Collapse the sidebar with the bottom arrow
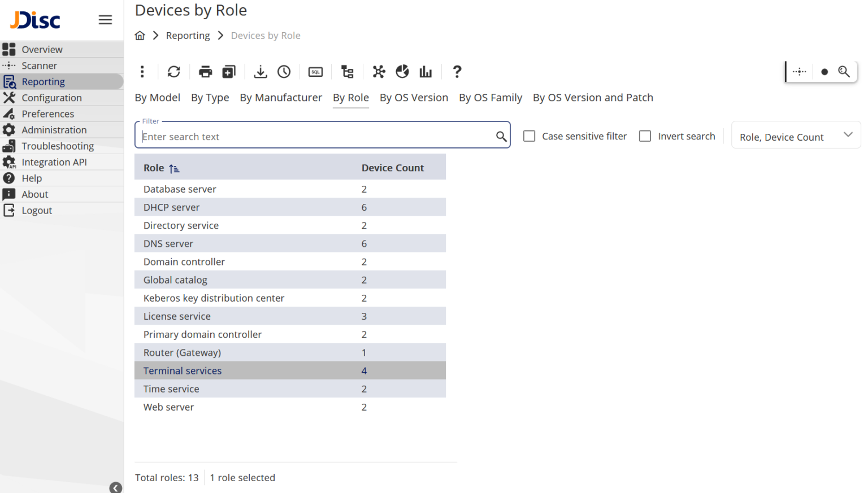This screenshot has height=493, width=868. pyautogui.click(x=116, y=488)
